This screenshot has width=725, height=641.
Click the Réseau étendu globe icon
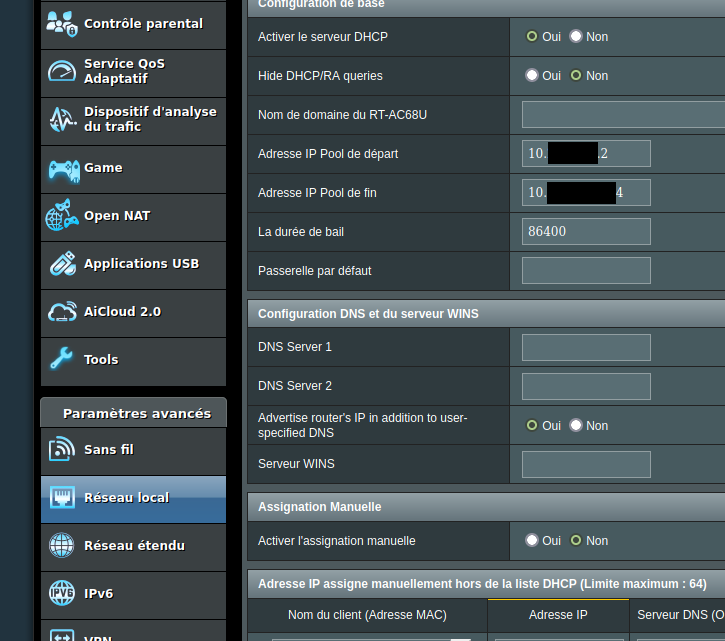(62, 545)
